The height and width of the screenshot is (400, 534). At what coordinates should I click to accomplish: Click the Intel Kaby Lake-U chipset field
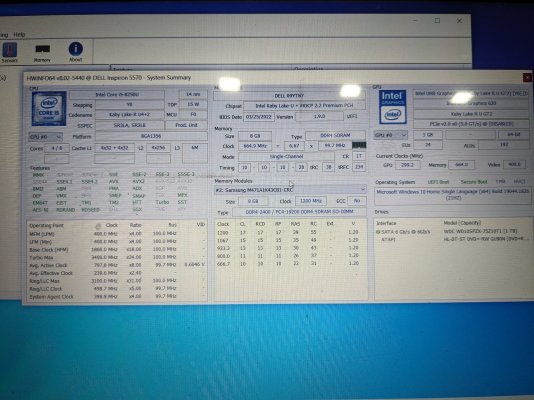pos(304,106)
